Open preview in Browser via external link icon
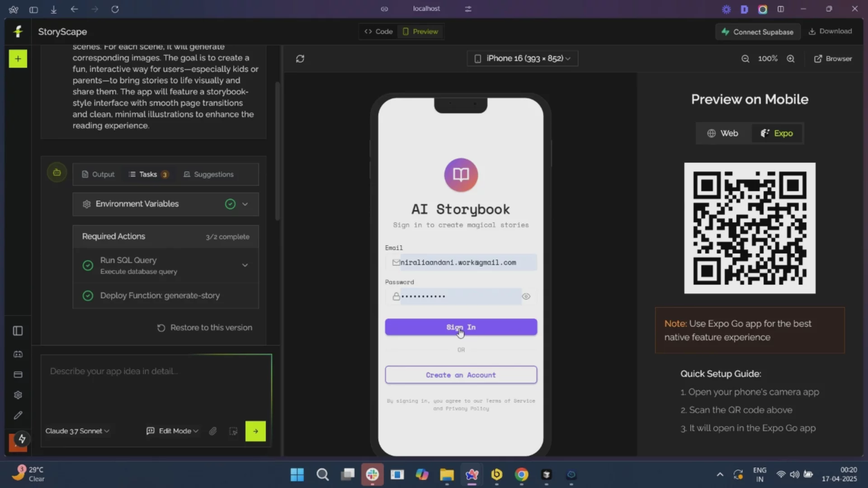This screenshot has height=488, width=868. (x=832, y=59)
